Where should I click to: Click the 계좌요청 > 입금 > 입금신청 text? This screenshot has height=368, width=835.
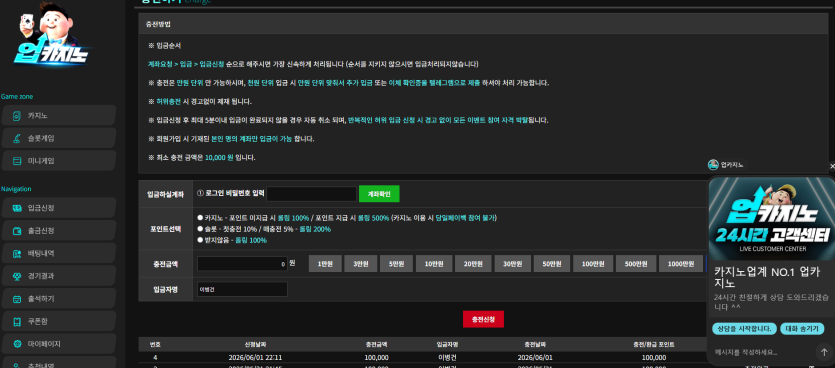(186, 64)
